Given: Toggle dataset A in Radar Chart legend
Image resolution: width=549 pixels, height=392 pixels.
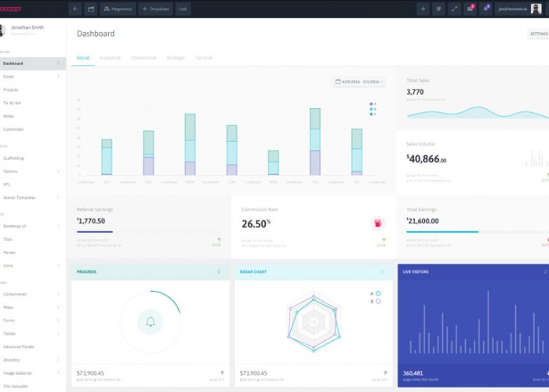Looking at the screenshot, I should coord(376,294).
